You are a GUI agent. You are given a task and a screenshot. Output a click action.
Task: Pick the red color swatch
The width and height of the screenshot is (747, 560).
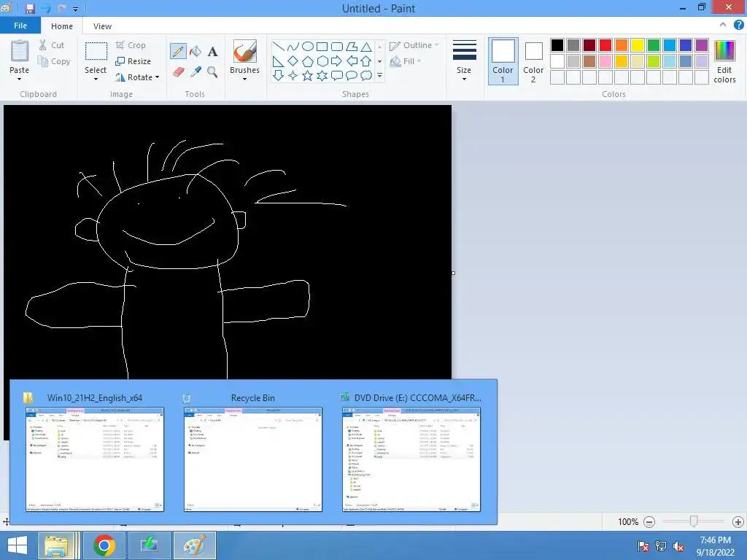tap(605, 45)
